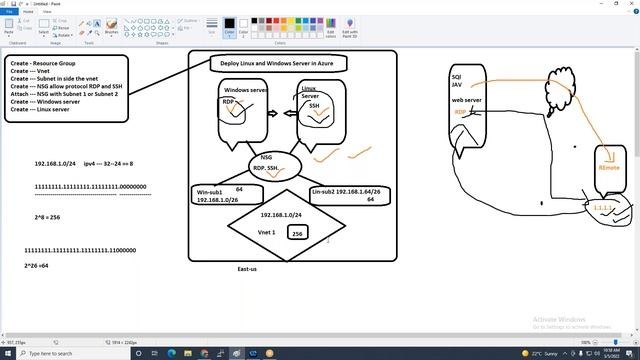Select the Text tool
Viewport: 640px width, 360px height.
[97, 24]
